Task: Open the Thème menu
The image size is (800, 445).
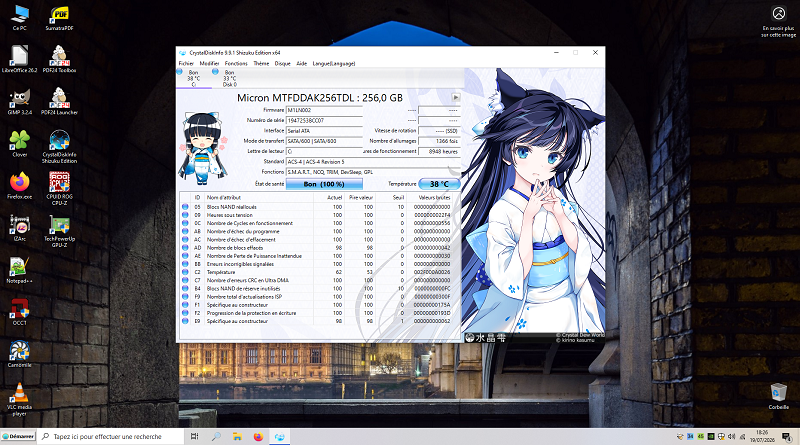Action: (261, 63)
